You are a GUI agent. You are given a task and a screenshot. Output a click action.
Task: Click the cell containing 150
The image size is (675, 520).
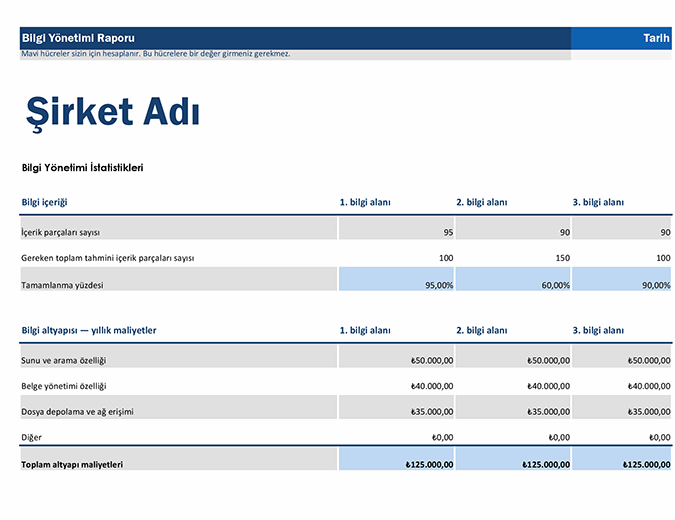pyautogui.click(x=512, y=258)
